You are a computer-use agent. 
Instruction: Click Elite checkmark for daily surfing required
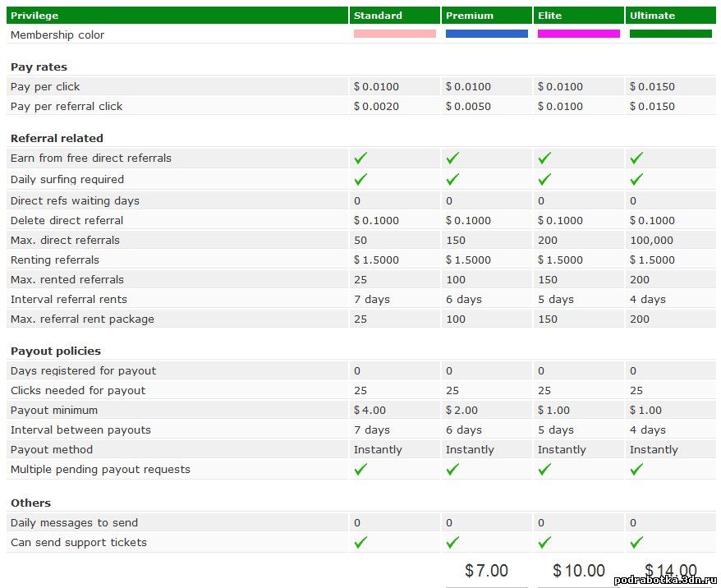point(544,179)
